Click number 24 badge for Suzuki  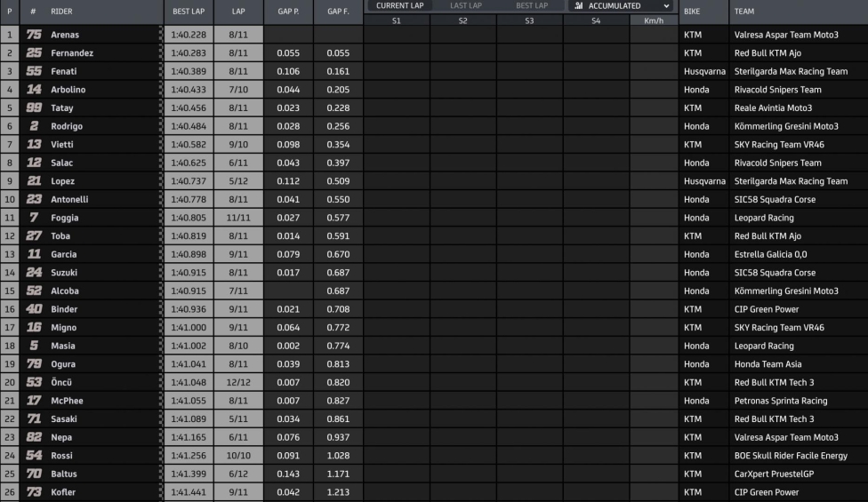coord(34,272)
